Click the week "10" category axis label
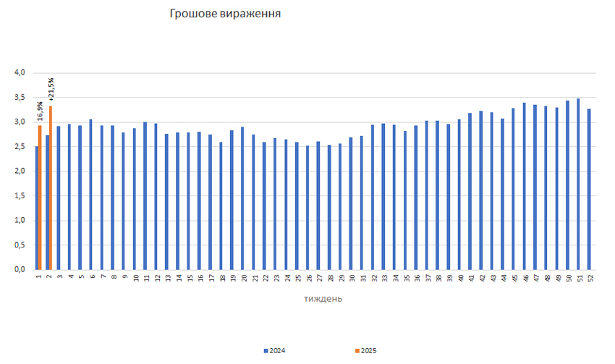Viewport: 615px width, 364px height. click(136, 278)
